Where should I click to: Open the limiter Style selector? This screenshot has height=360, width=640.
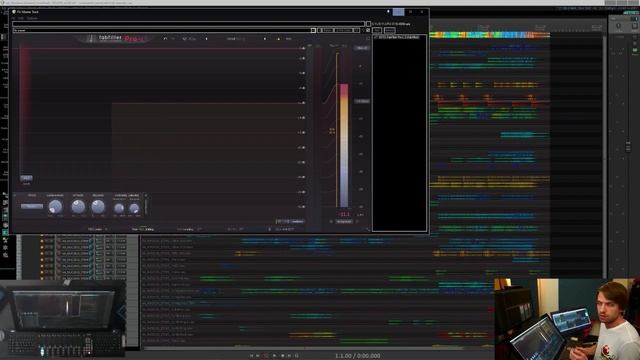(x=32, y=206)
